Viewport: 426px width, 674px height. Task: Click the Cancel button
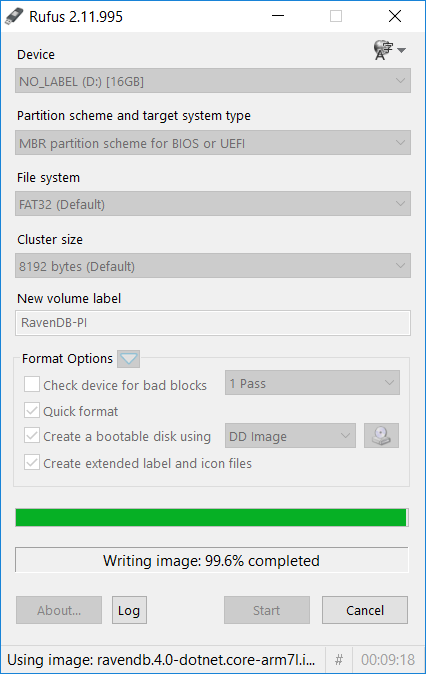click(x=365, y=610)
